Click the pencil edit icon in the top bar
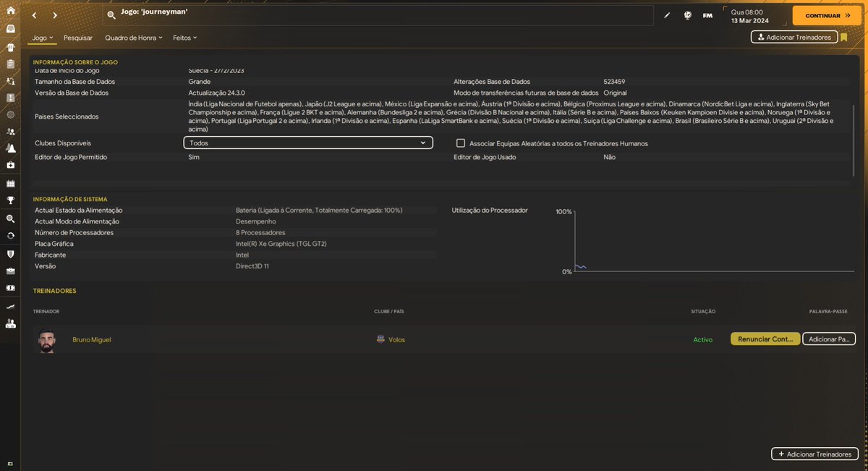The height and width of the screenshot is (471, 868). click(x=667, y=15)
